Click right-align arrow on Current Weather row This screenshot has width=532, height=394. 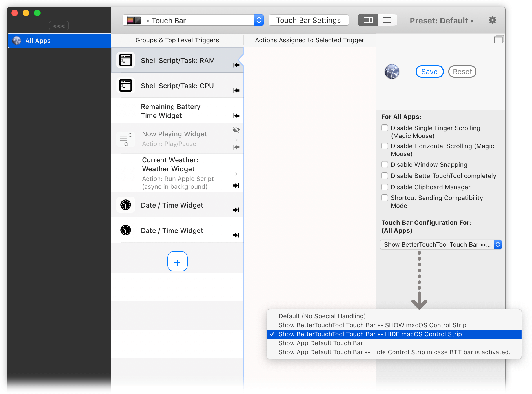point(236,186)
